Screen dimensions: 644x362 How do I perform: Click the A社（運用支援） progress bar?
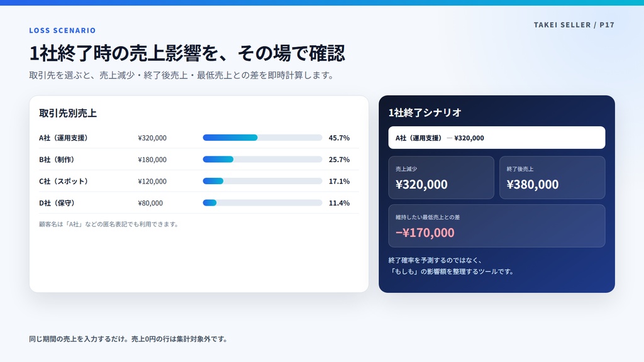pos(262,138)
